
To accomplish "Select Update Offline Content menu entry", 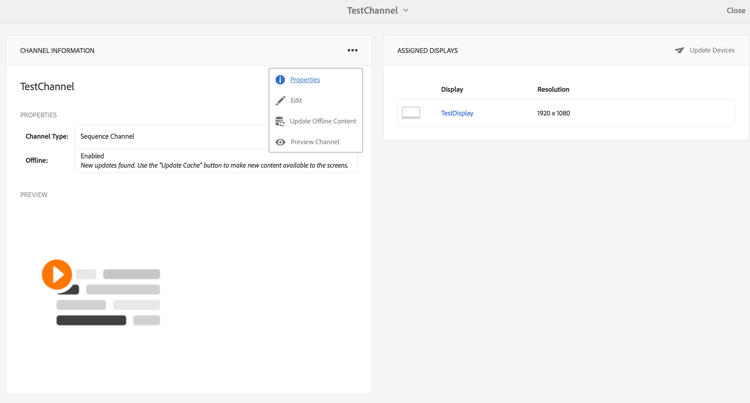I will tap(323, 121).
